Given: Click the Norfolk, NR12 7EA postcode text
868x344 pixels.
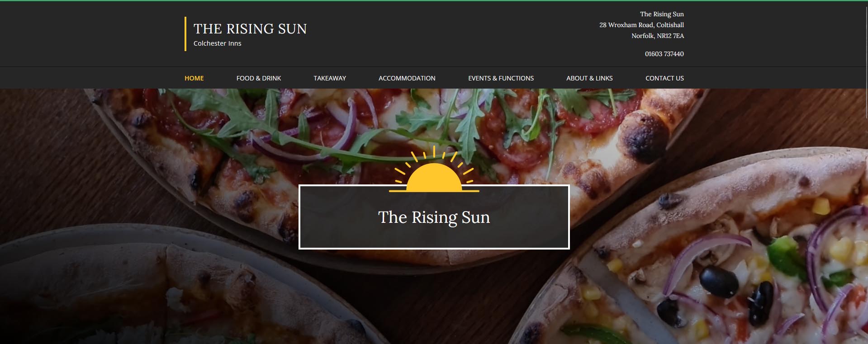Looking at the screenshot, I should (x=658, y=36).
